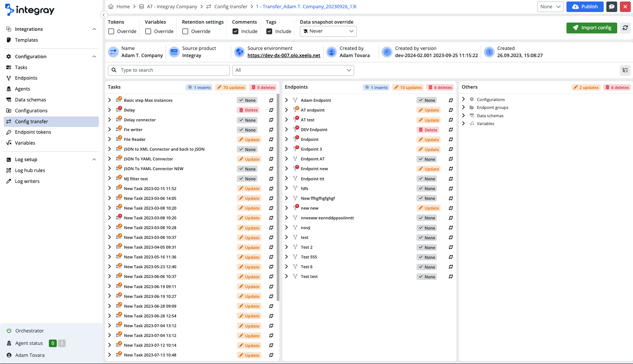Open the Data snapshot override dropdown
Image resolution: width=633 pixels, height=364 pixels.
328,31
